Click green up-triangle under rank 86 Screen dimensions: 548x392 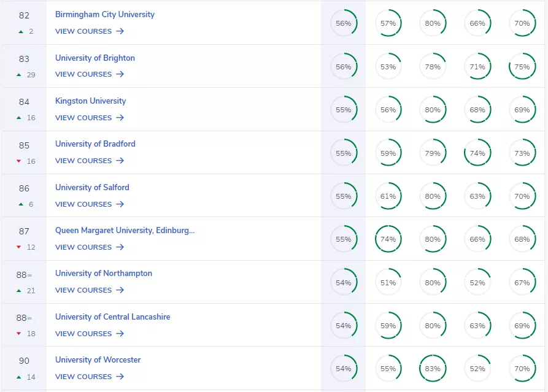(20, 204)
